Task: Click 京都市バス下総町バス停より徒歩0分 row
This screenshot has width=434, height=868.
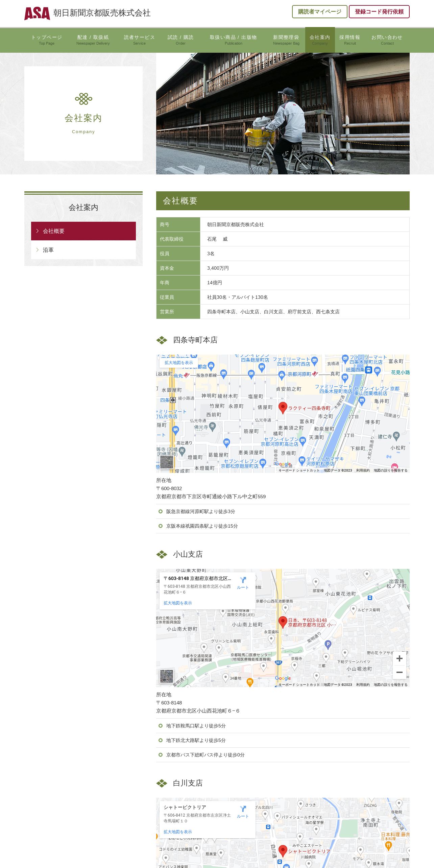Action: tap(283, 755)
